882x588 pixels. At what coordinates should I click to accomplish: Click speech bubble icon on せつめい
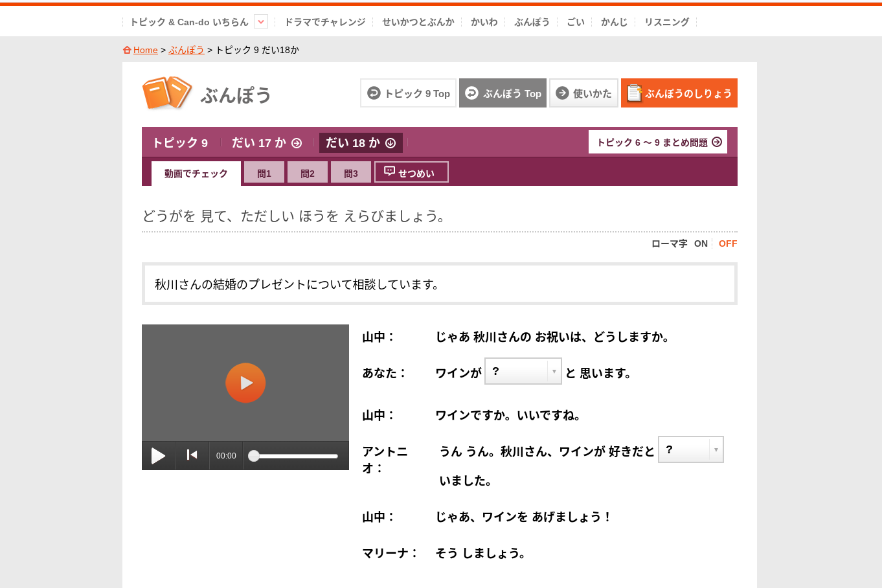pyautogui.click(x=390, y=171)
